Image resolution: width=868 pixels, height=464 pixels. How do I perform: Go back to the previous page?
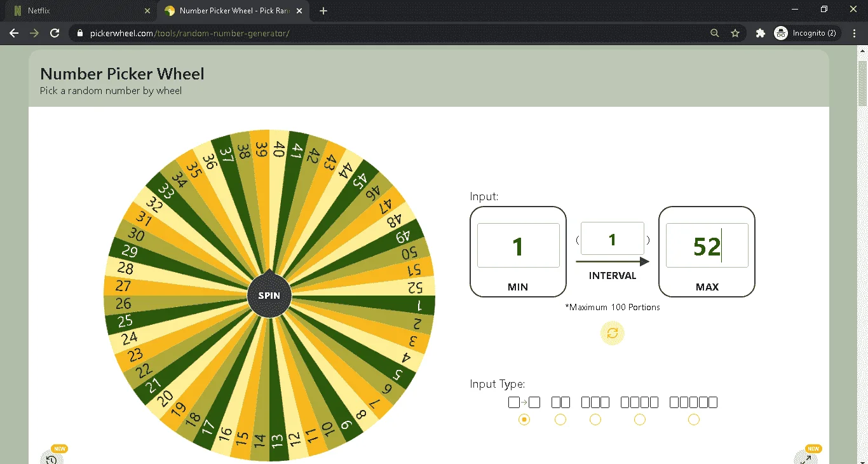(14, 33)
